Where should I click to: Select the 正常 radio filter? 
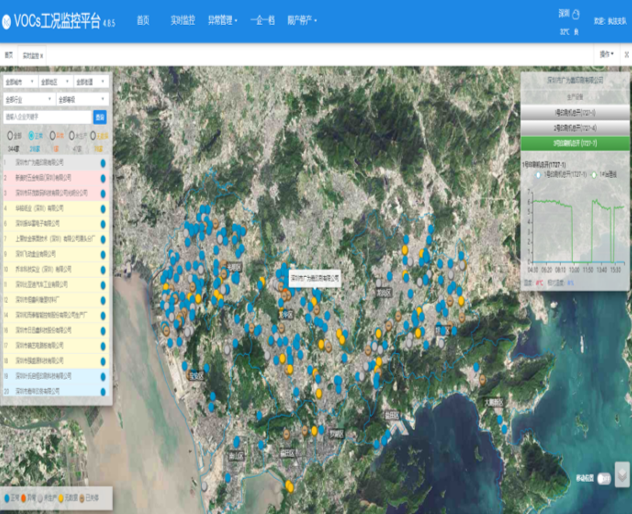pyautogui.click(x=31, y=136)
